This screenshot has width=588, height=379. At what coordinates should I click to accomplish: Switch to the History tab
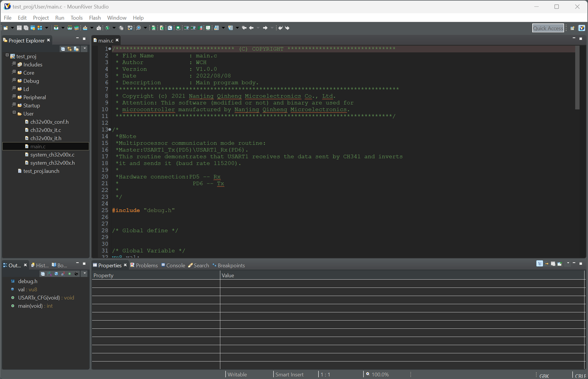click(40, 265)
